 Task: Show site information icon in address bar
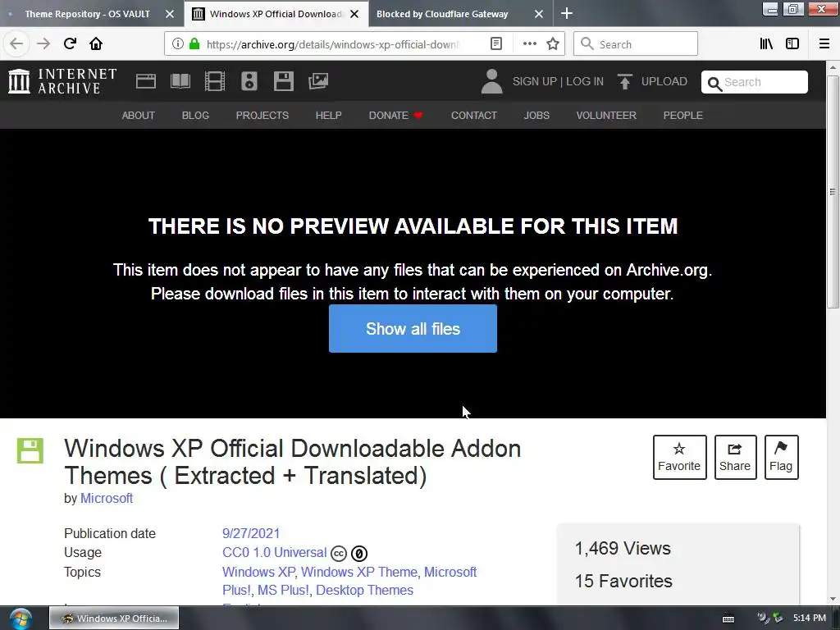[177, 44]
